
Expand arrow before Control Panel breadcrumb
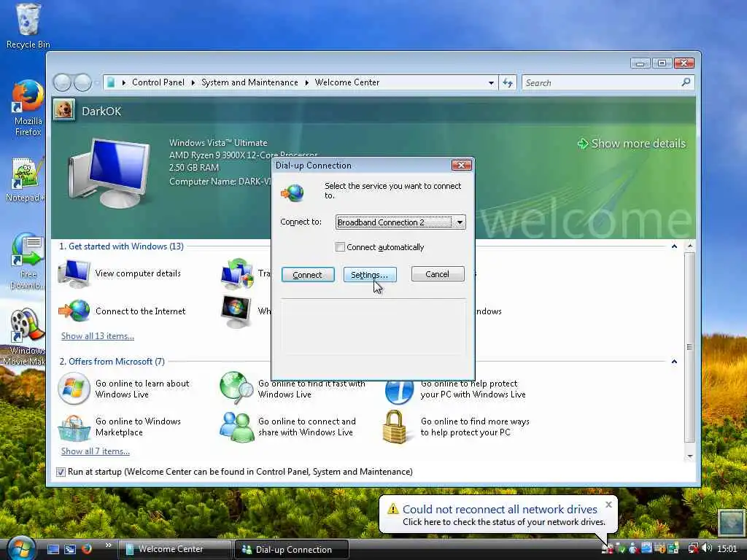[124, 83]
